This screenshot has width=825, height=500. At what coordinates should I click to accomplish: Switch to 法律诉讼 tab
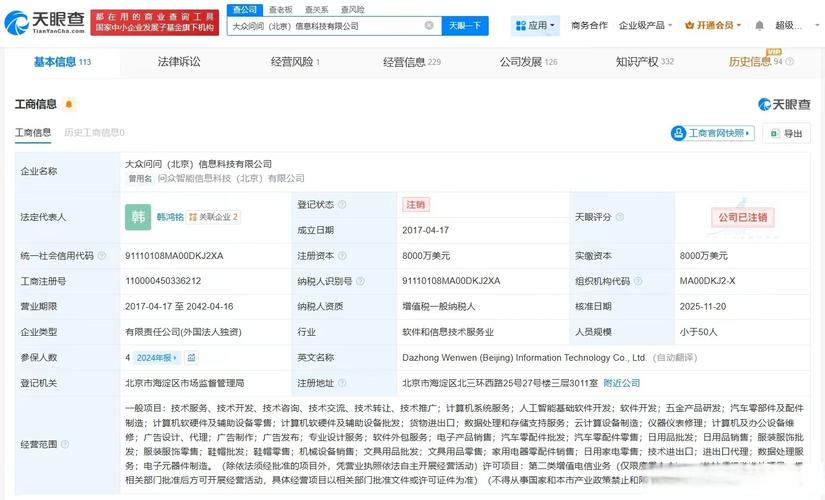(179, 62)
